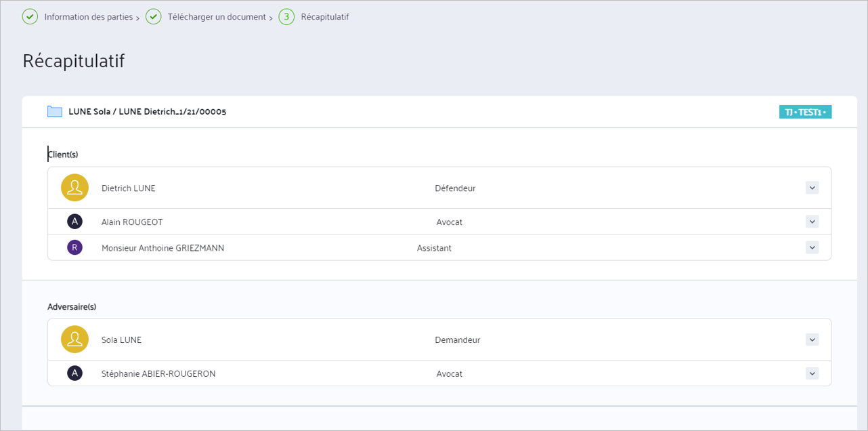
Task: Expand Alain ROUGEOT Avocat row chevron
Action: [x=812, y=222]
